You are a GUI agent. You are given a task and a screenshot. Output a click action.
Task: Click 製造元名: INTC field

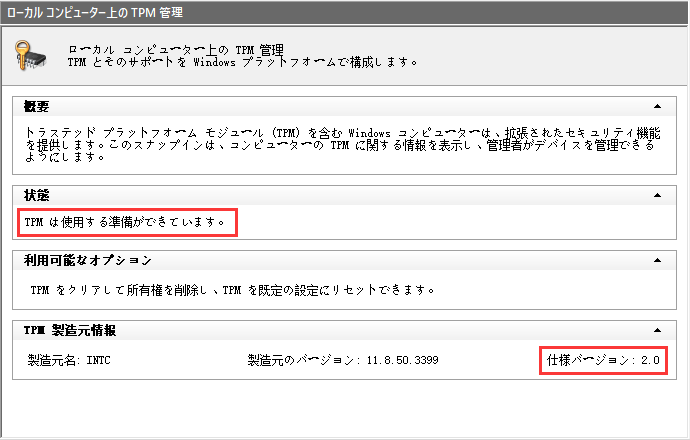point(70,359)
